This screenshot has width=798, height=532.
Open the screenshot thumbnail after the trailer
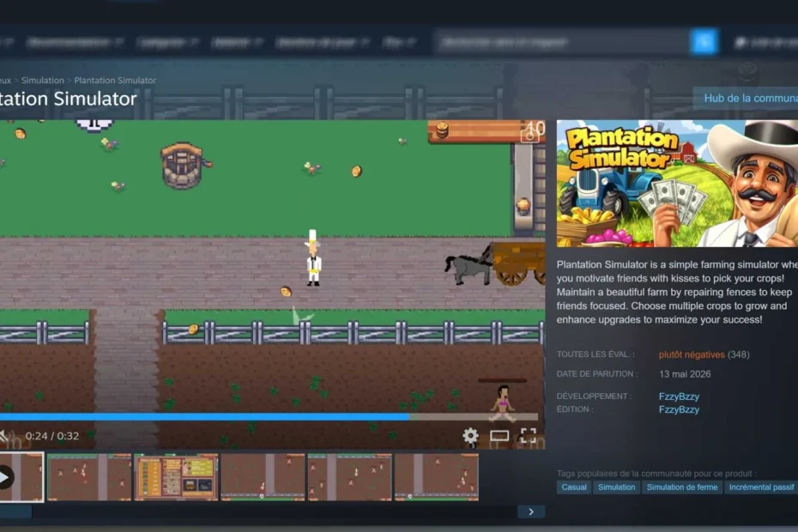point(89,477)
